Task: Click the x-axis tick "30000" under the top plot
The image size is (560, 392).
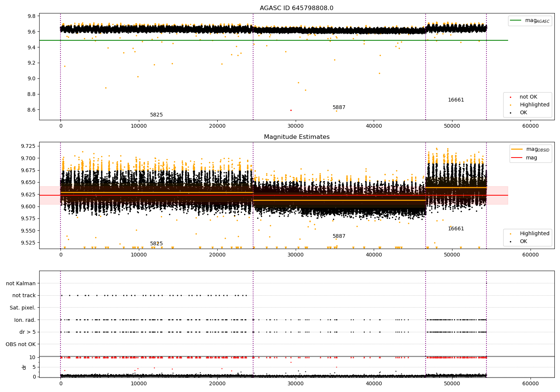Action: pos(295,126)
